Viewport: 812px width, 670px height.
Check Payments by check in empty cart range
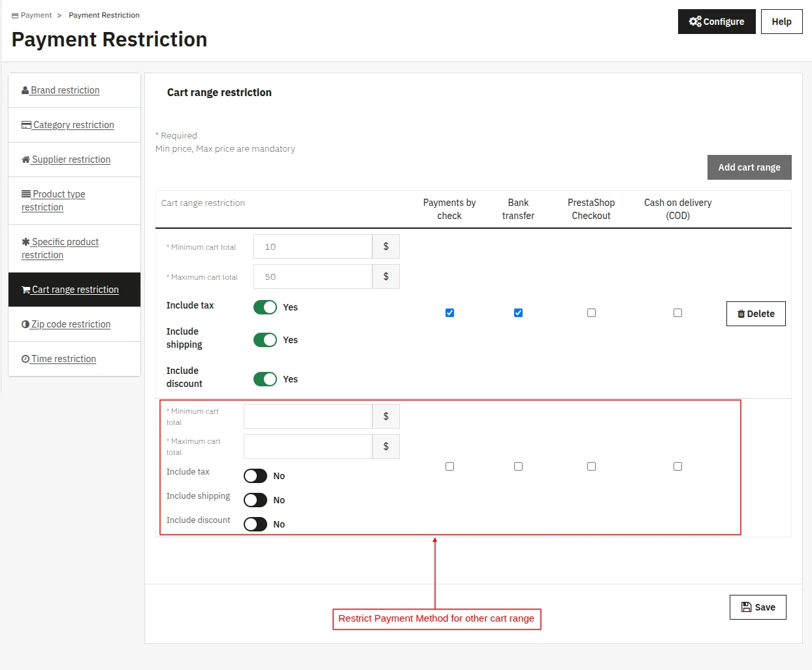tap(449, 467)
